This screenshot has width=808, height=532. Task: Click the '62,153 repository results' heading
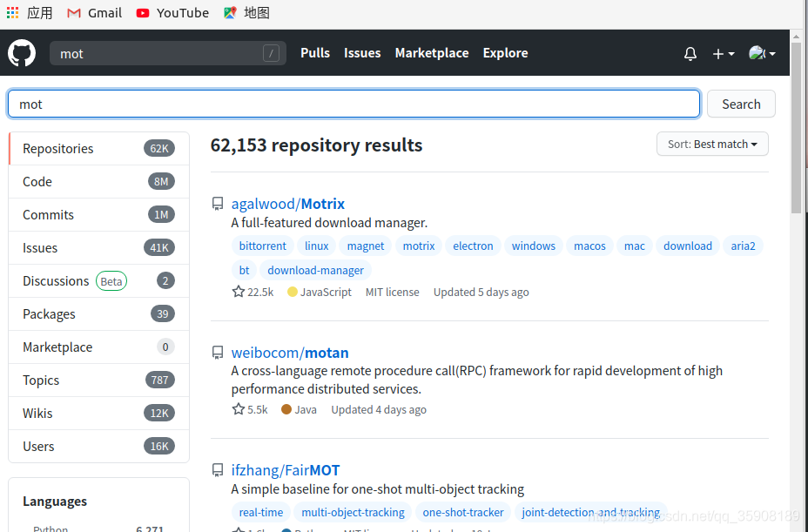click(316, 145)
